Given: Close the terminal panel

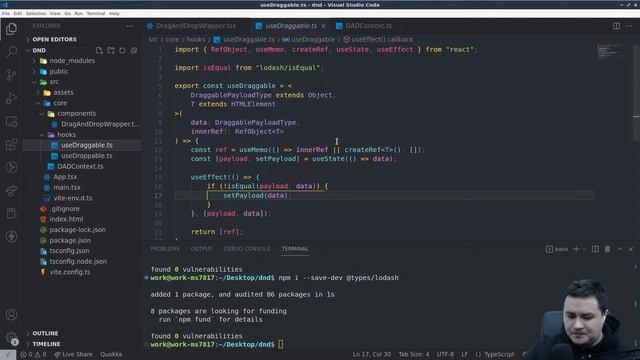Looking at the screenshot, I should pyautogui.click(x=631, y=249).
